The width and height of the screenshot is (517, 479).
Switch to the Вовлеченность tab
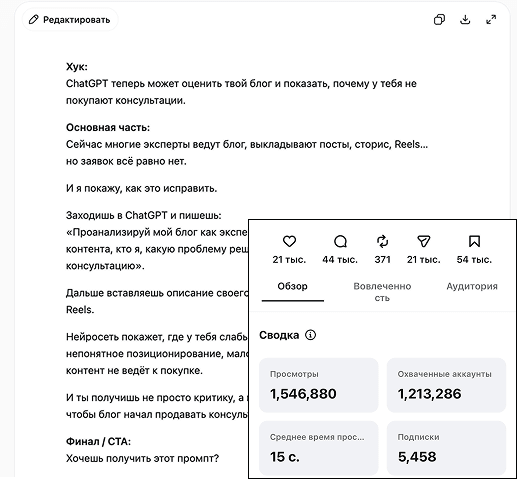coord(382,292)
